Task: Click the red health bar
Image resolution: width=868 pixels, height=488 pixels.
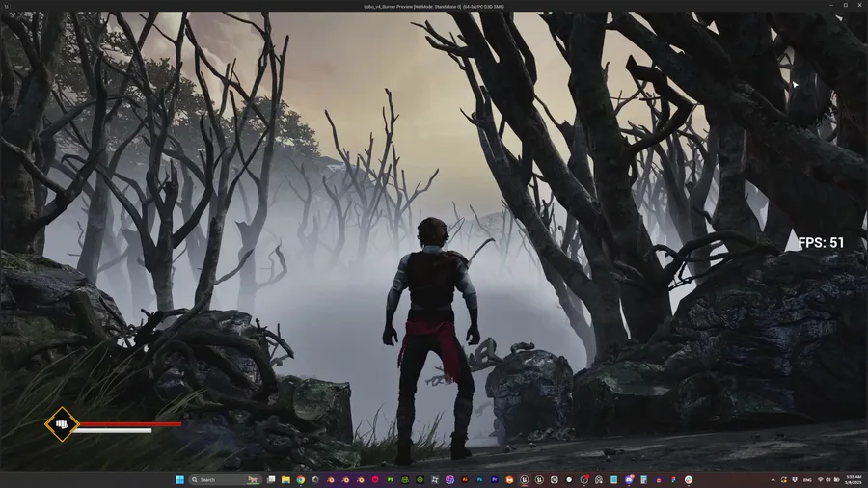Action: click(x=130, y=424)
